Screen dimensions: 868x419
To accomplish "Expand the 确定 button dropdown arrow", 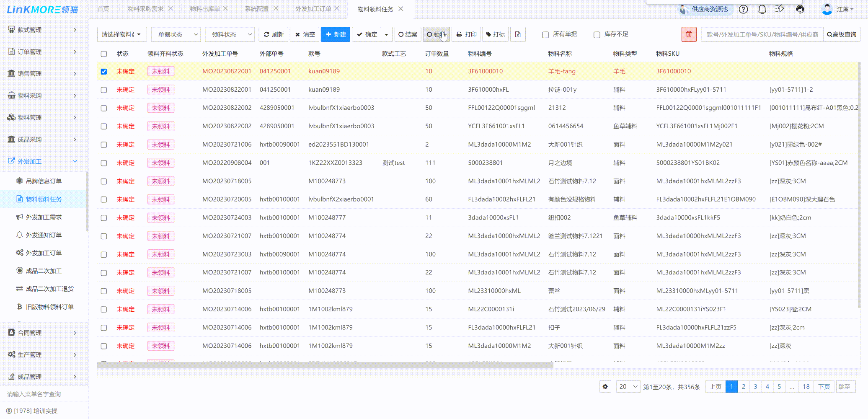I will pyautogui.click(x=386, y=34).
